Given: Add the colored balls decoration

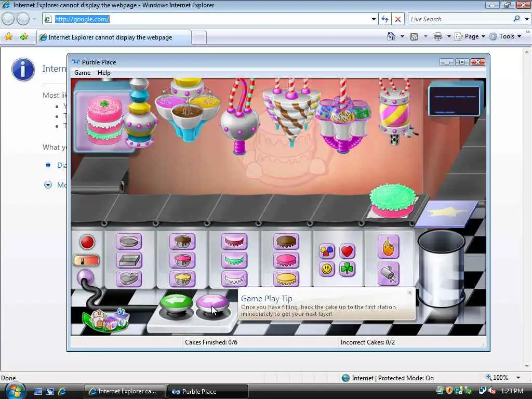Looking at the screenshot, I should (x=327, y=251).
